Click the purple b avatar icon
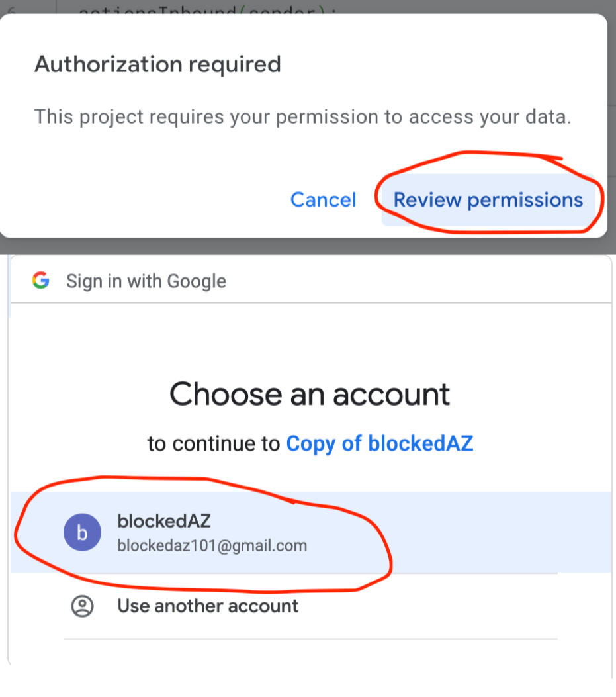This screenshot has width=616, height=697. click(x=82, y=533)
